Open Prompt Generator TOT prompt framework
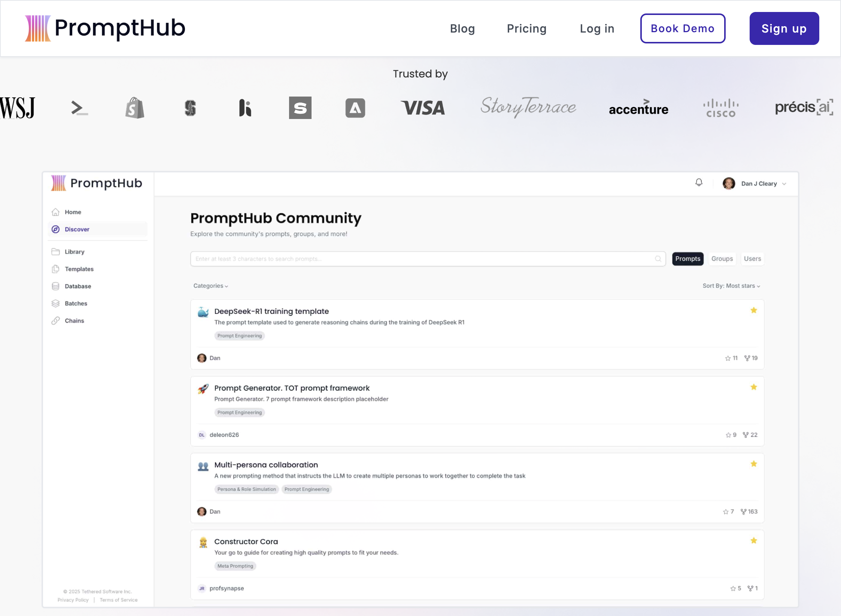Viewport: 841px width, 616px height. point(292,388)
